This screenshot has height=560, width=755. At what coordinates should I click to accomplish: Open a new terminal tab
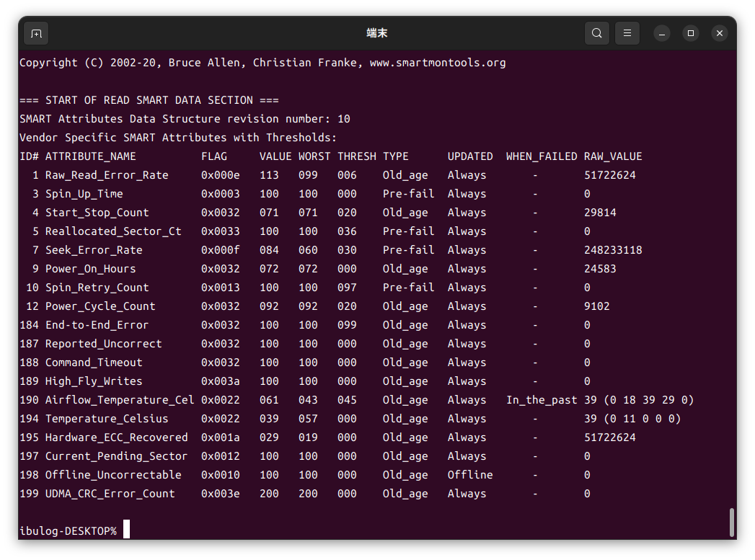tap(36, 33)
